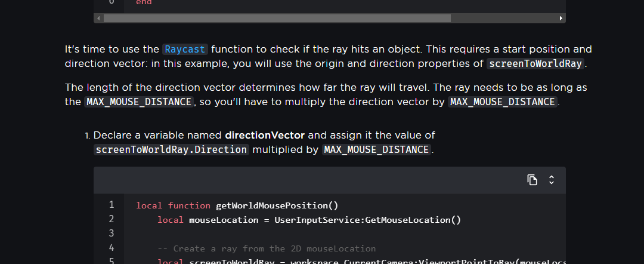Click the bold directionVector text
The height and width of the screenshot is (264, 644).
[x=265, y=136]
